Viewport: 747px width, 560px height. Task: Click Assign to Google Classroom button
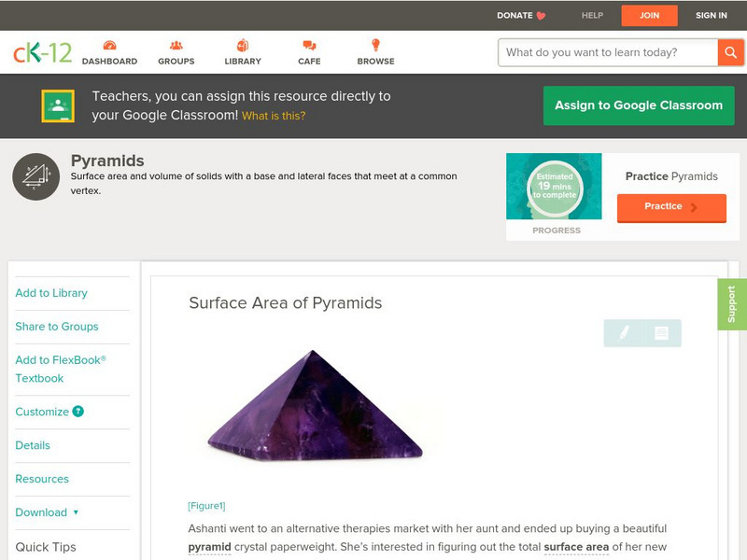click(639, 105)
